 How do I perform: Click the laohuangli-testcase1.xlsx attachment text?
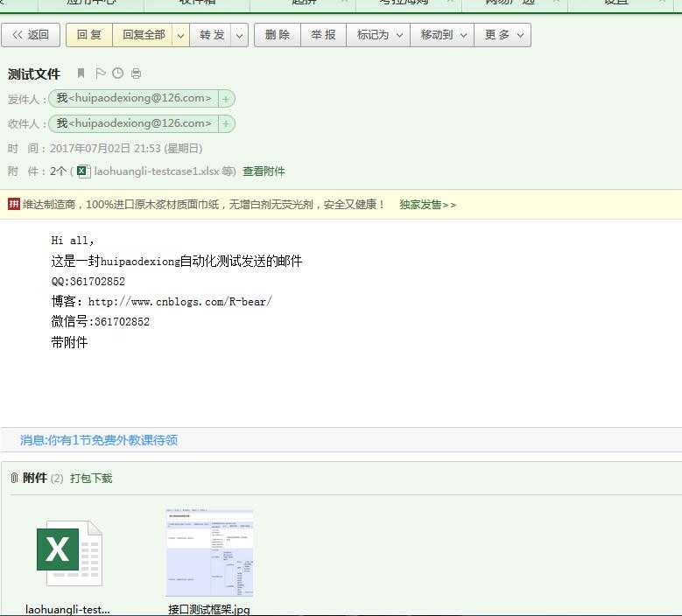coord(157,171)
